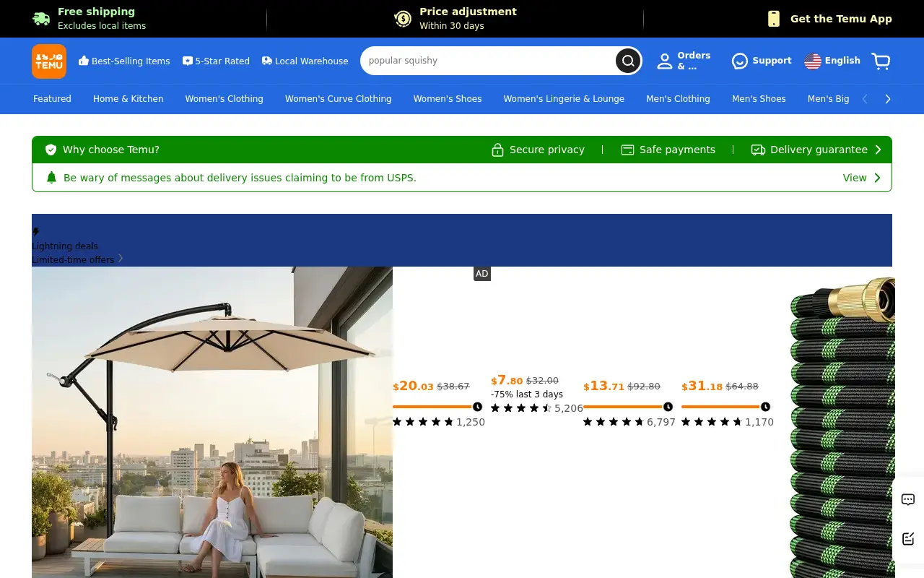Image resolution: width=924 pixels, height=578 pixels.
Task: Click the chevron next to View
Action: click(877, 178)
